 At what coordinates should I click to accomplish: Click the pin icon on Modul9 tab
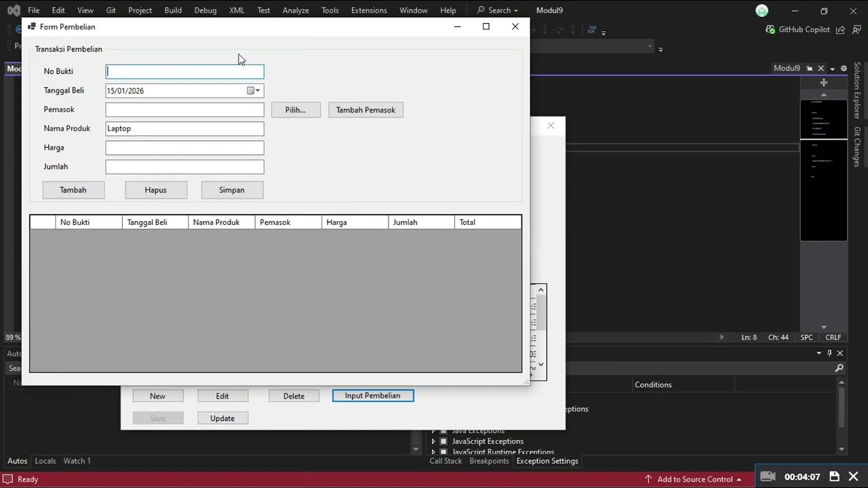tap(809, 68)
